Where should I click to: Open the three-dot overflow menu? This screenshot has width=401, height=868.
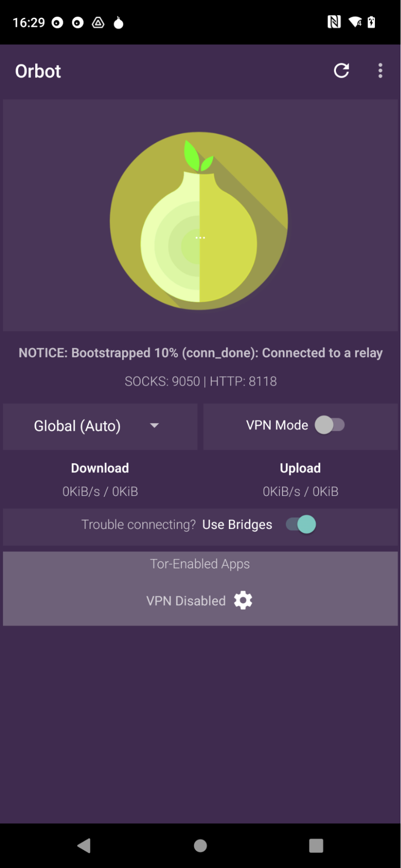(x=380, y=71)
